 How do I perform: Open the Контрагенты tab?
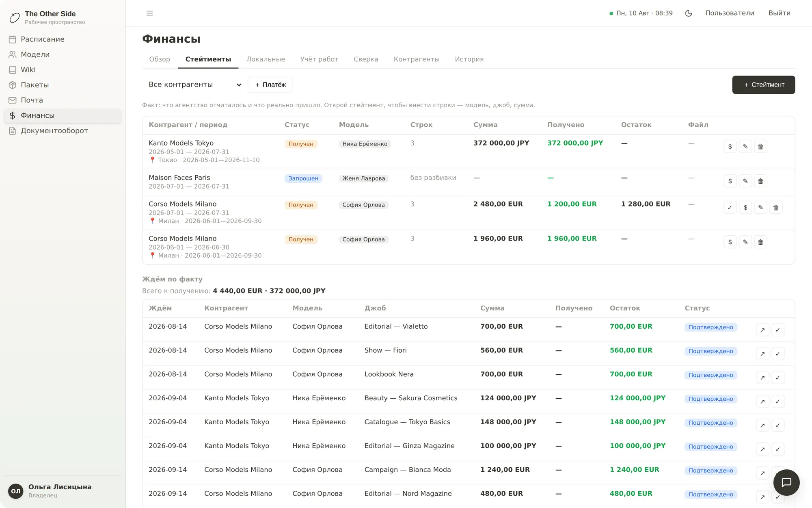(x=417, y=59)
